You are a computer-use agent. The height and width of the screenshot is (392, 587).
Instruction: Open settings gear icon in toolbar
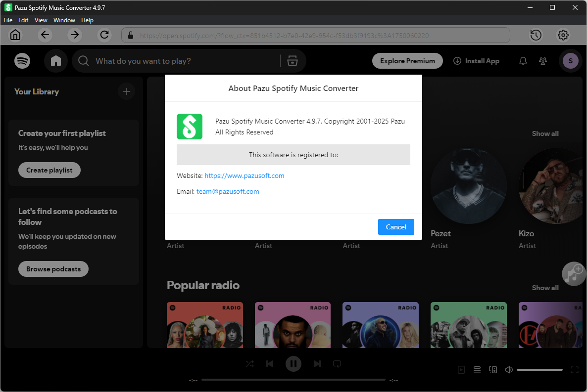(563, 35)
